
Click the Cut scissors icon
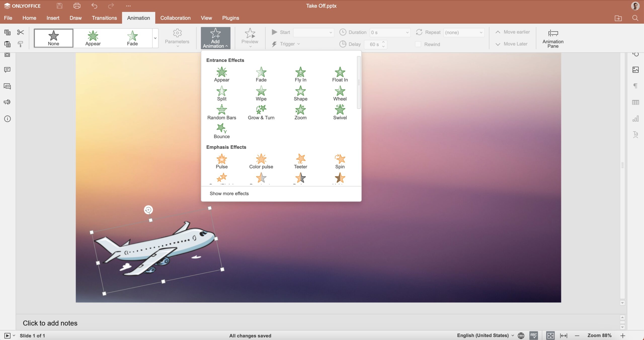click(20, 32)
